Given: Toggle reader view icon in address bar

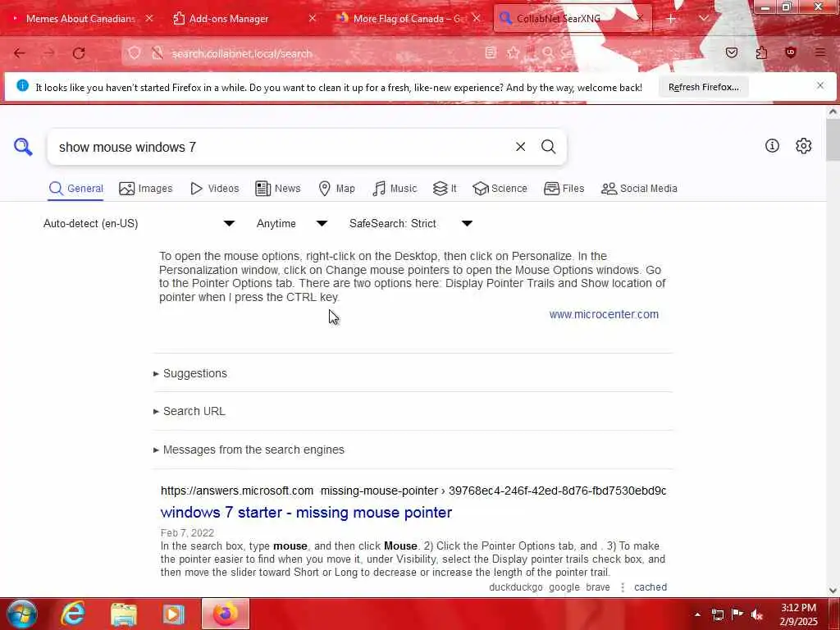Looking at the screenshot, I should coord(491,52).
